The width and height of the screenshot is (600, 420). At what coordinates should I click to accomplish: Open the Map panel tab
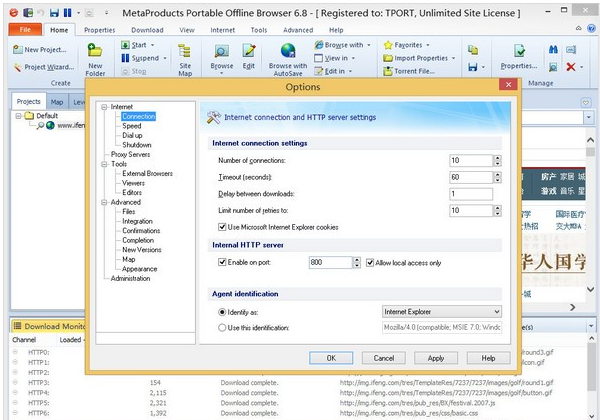57,102
